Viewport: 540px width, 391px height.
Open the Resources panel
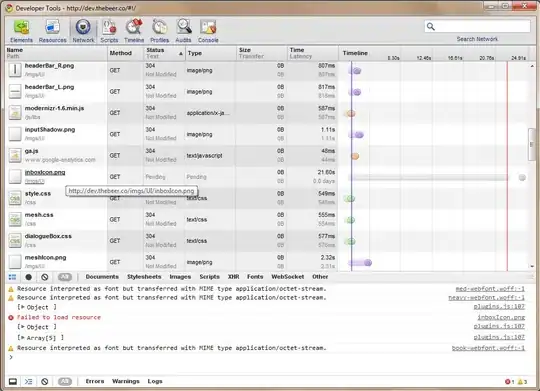click(52, 31)
